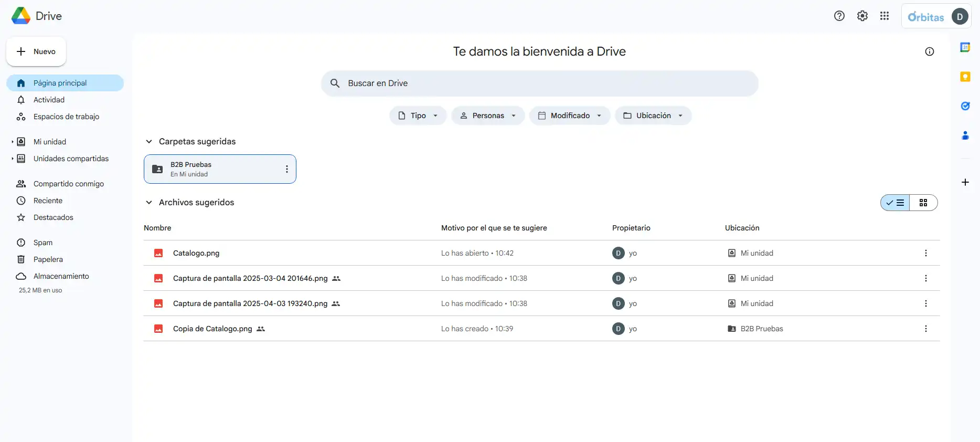Image resolution: width=980 pixels, height=442 pixels.
Task: Click the search magnifier icon
Action: (335, 83)
